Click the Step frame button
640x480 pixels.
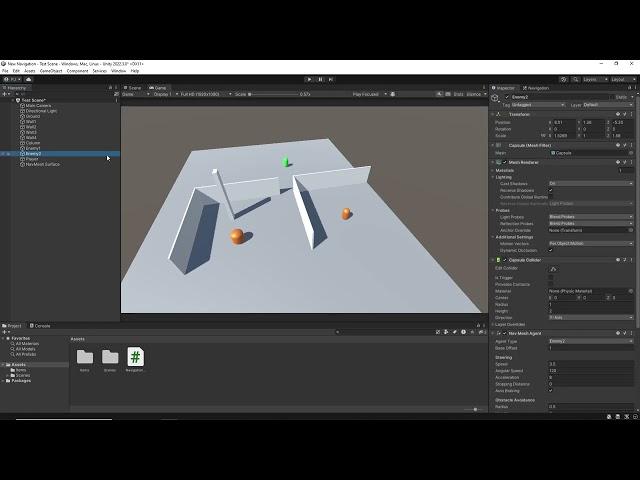[x=331, y=79]
